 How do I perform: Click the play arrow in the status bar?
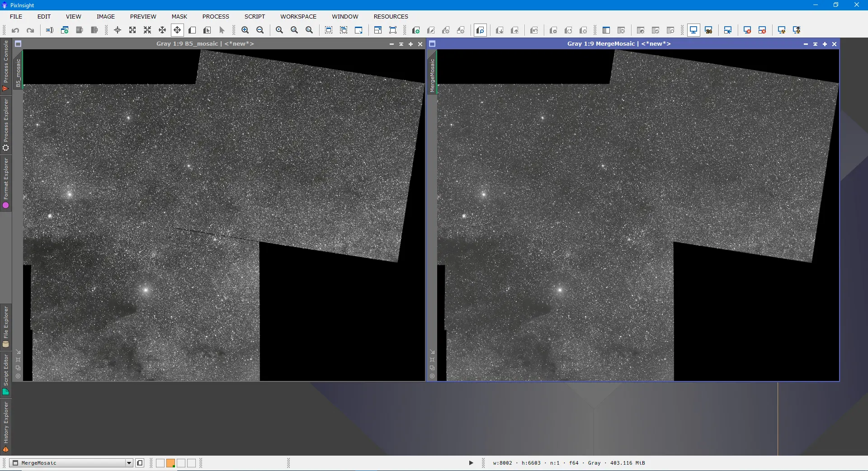click(x=471, y=463)
